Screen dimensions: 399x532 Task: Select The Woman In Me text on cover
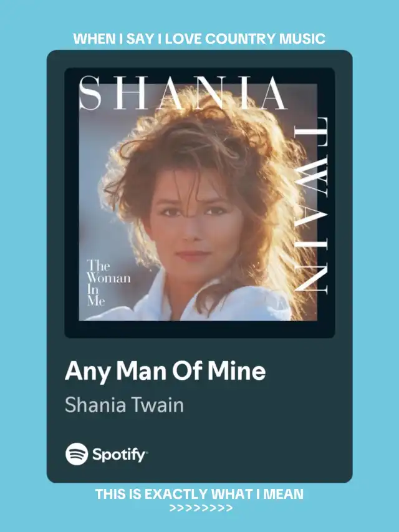point(108,283)
